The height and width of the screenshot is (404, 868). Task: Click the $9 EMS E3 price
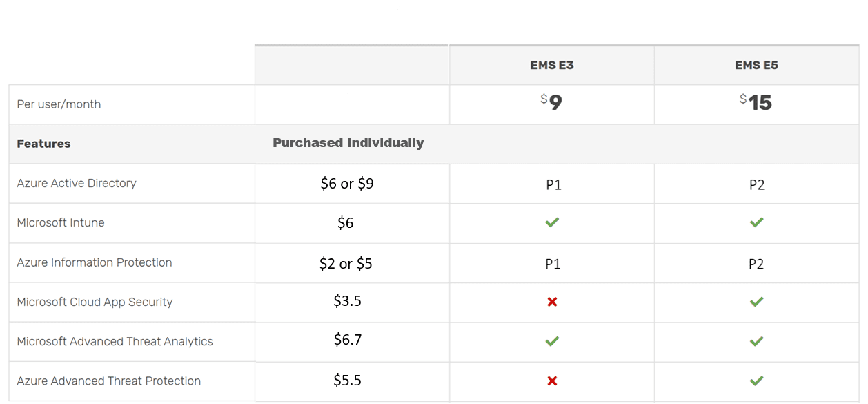[x=552, y=103]
